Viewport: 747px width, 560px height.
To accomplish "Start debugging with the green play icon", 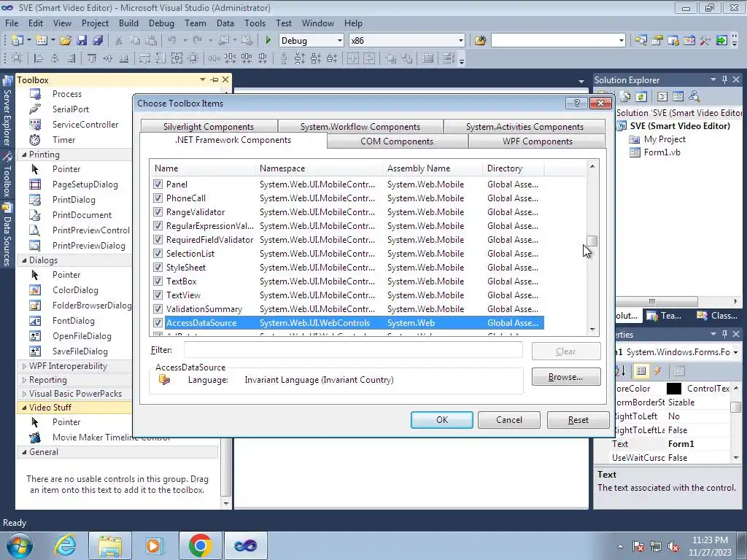I will tap(268, 41).
